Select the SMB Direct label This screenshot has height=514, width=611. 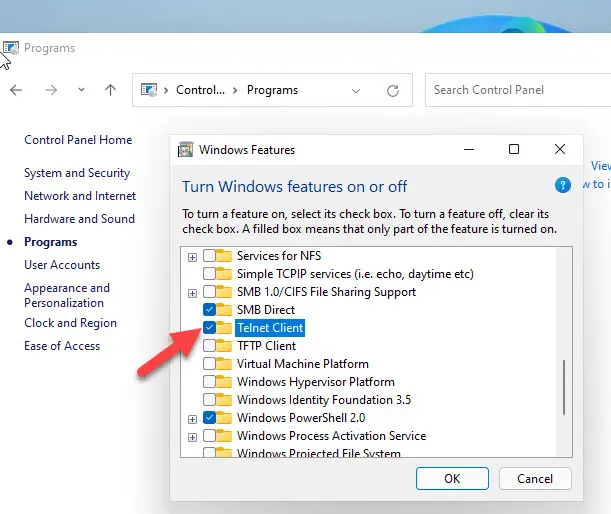[x=266, y=310]
